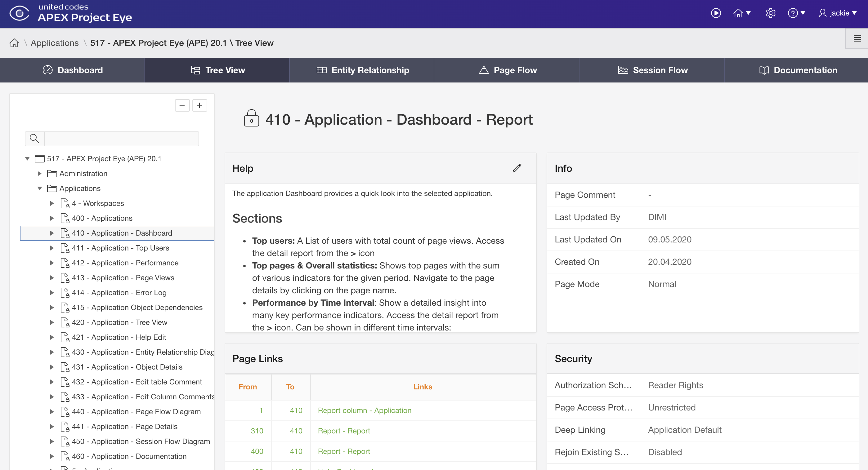This screenshot has height=470, width=868.
Task: Select 433 - Application - Edit Column Comments
Action: (143, 397)
